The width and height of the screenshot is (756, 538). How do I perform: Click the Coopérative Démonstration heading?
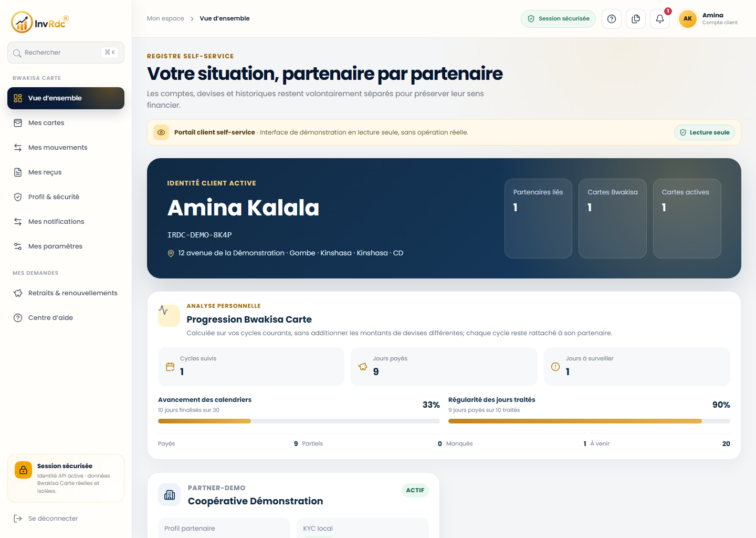(x=255, y=501)
